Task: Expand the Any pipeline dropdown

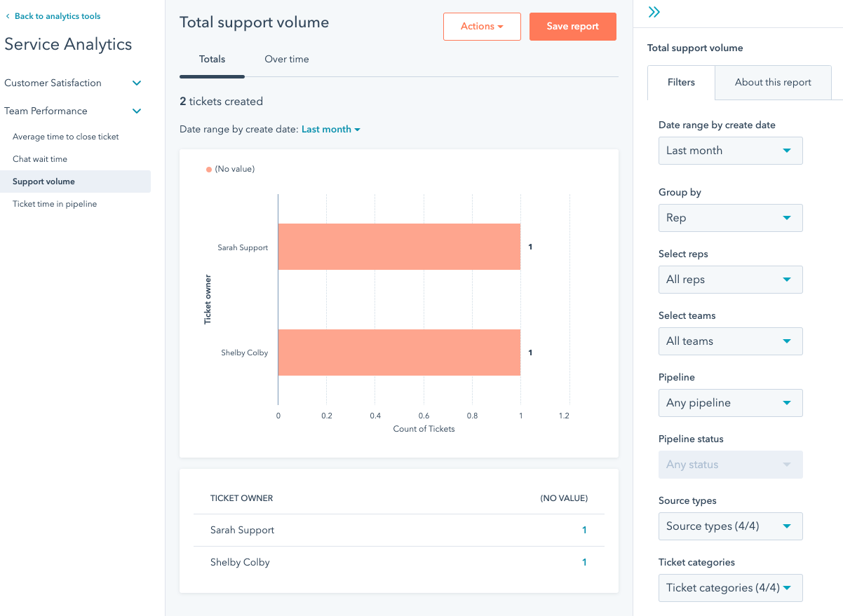Action: [x=729, y=403]
